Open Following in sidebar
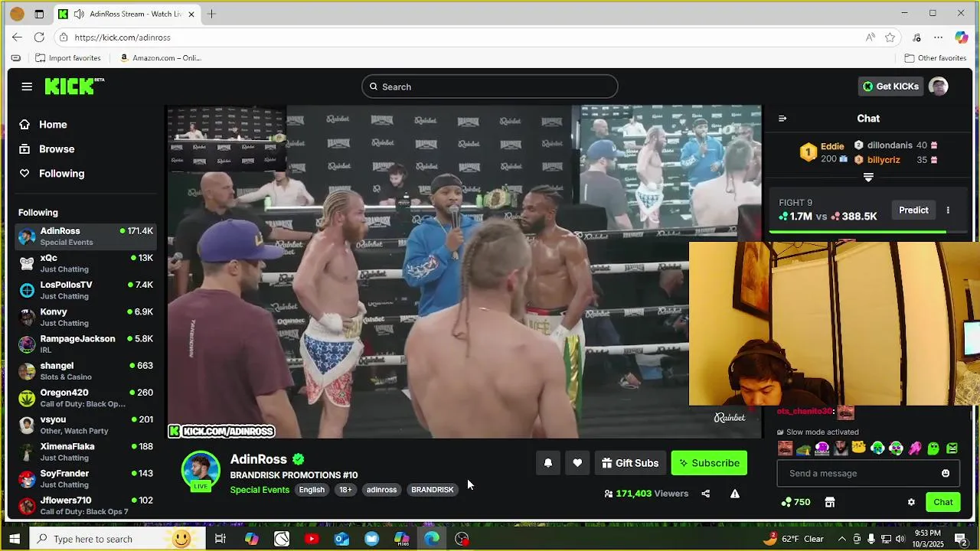Image resolution: width=980 pixels, height=551 pixels. click(61, 173)
